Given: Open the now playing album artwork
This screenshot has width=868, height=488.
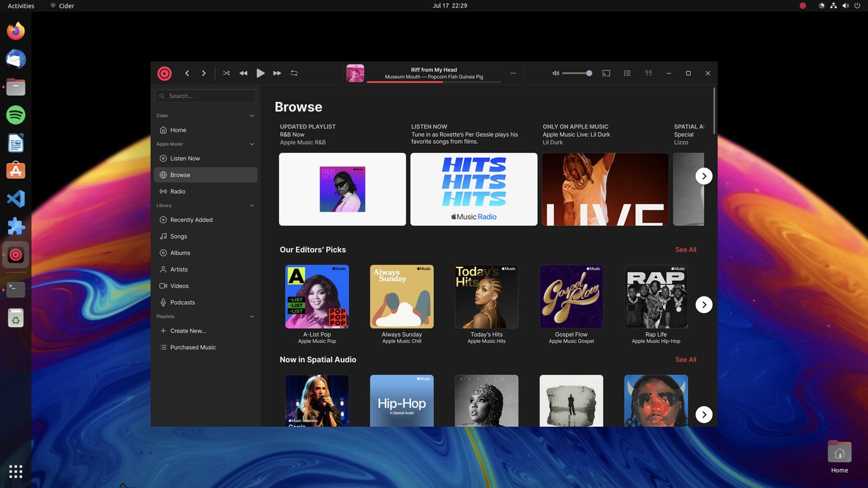Looking at the screenshot, I should pos(355,73).
